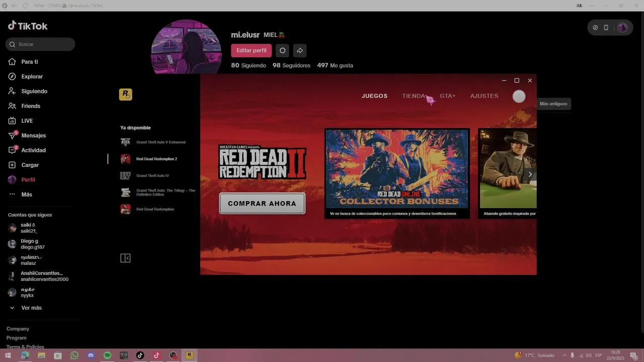Click the COMPRAR AHORA button
The height and width of the screenshot is (362, 644).
point(262,204)
